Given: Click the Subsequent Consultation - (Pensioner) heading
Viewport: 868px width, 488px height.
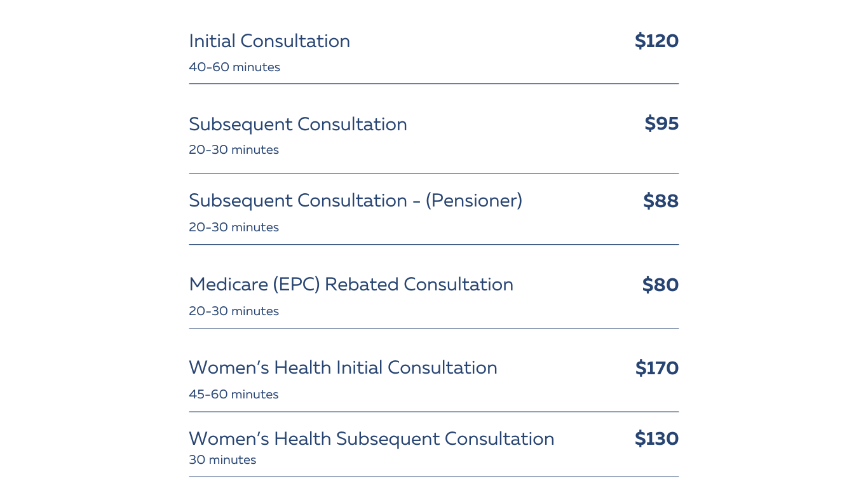Looking at the screenshot, I should pyautogui.click(x=355, y=201).
